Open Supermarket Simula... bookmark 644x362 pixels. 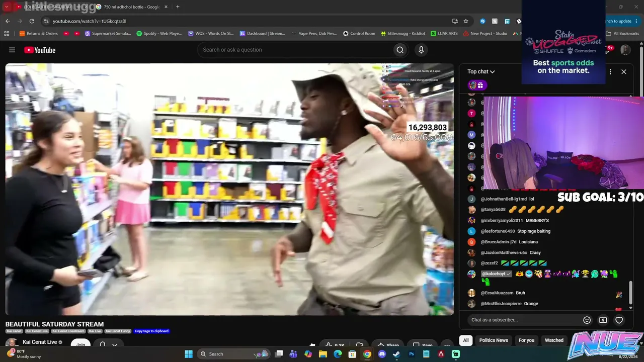coord(108,34)
